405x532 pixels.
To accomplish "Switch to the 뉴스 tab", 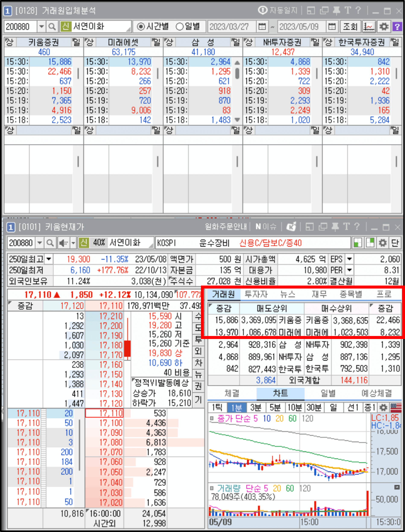I will (288, 294).
